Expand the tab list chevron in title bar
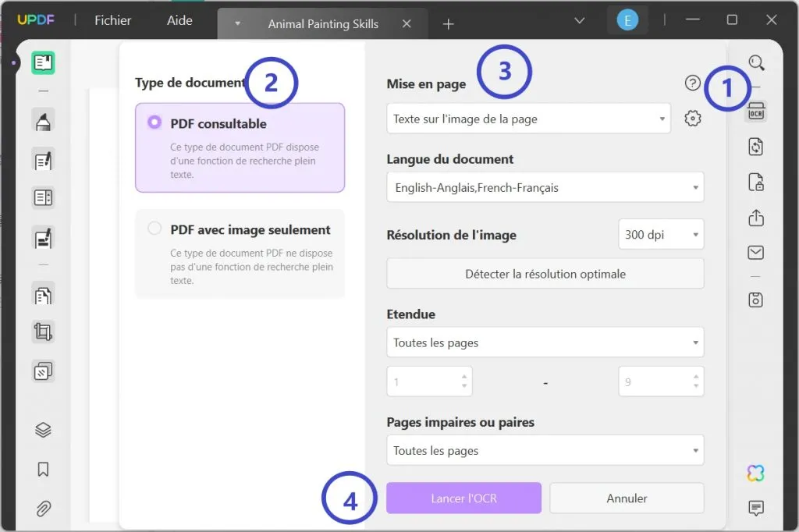This screenshot has height=532, width=799. coord(580,20)
